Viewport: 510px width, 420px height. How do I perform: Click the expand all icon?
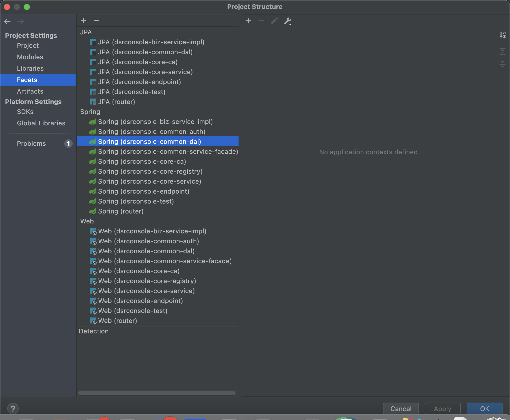coord(502,52)
